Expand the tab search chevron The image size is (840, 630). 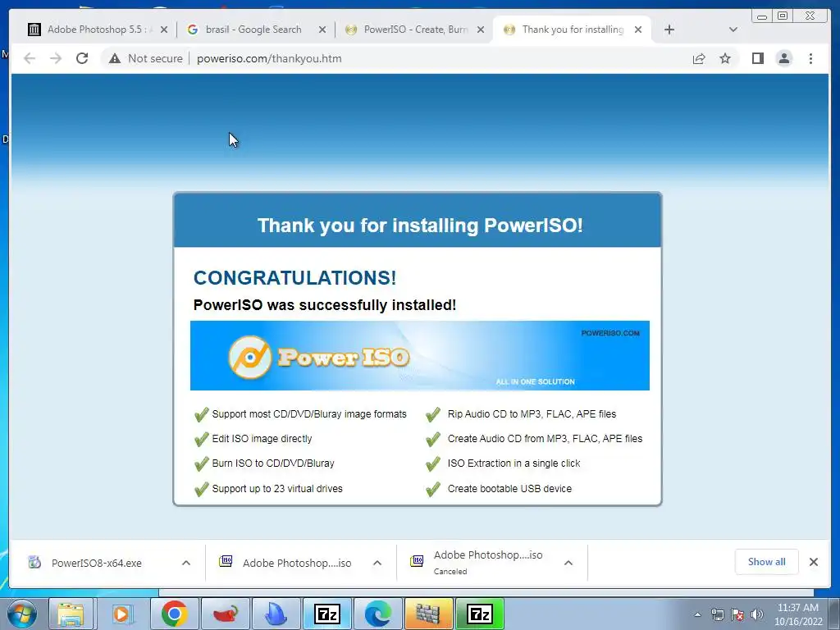733,30
